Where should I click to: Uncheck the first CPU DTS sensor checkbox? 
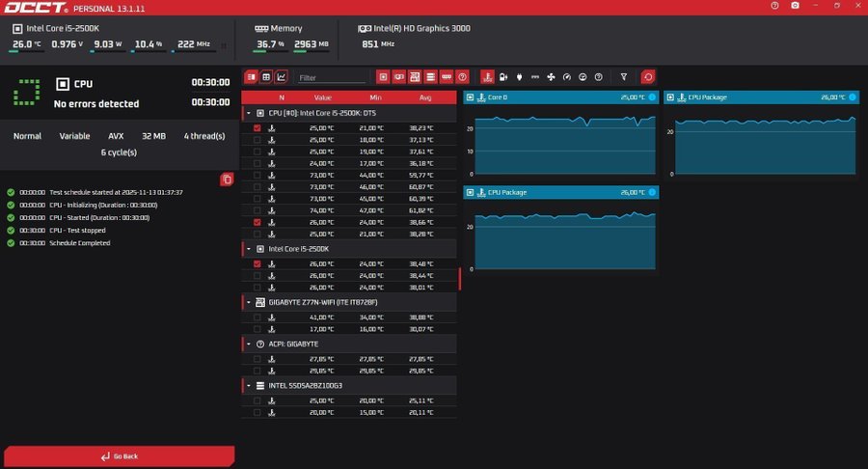point(257,128)
